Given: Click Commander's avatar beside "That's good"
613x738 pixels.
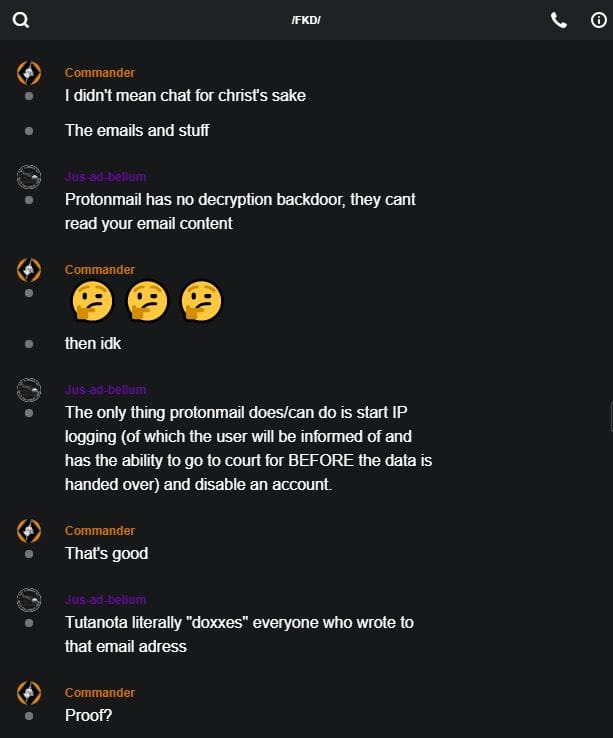Looking at the screenshot, I should pyautogui.click(x=29, y=531).
